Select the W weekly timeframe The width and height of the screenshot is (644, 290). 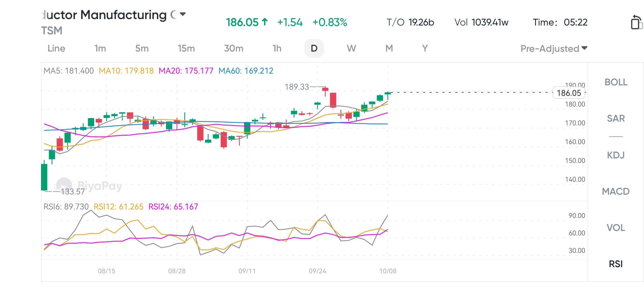tap(352, 48)
